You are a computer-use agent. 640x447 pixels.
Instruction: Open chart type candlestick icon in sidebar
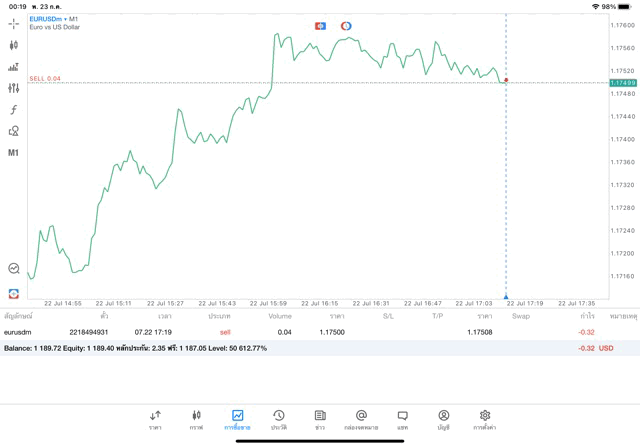(x=13, y=45)
